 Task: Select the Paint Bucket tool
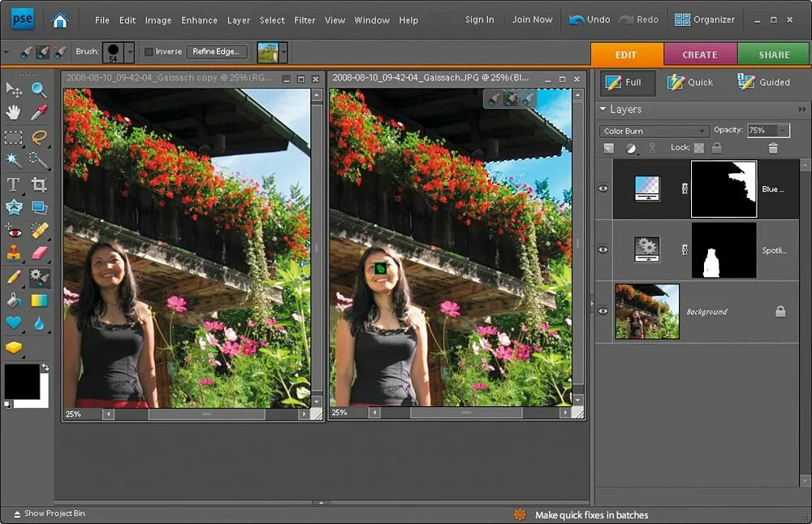14,300
